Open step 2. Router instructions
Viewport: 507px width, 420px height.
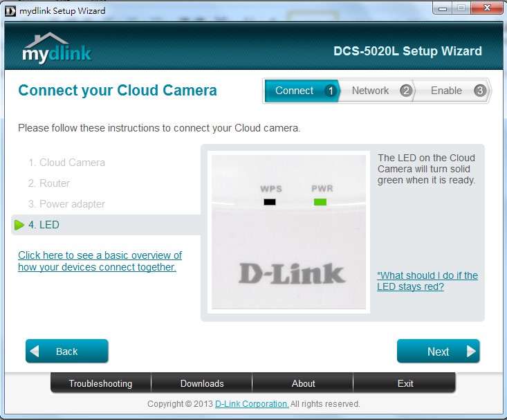[49, 183]
